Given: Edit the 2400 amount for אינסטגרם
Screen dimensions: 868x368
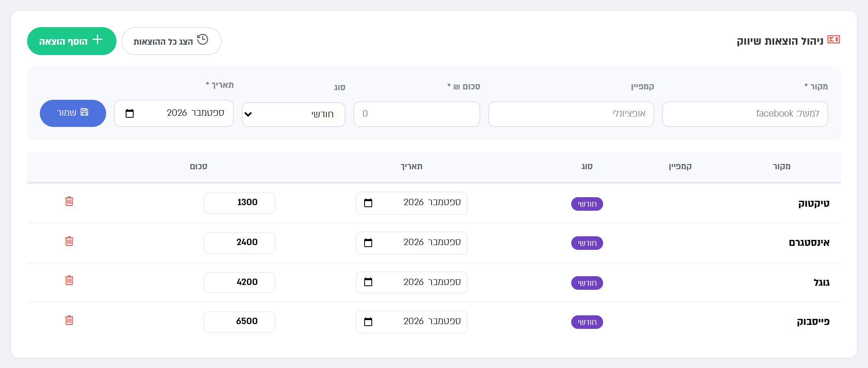Looking at the screenshot, I should point(239,243).
